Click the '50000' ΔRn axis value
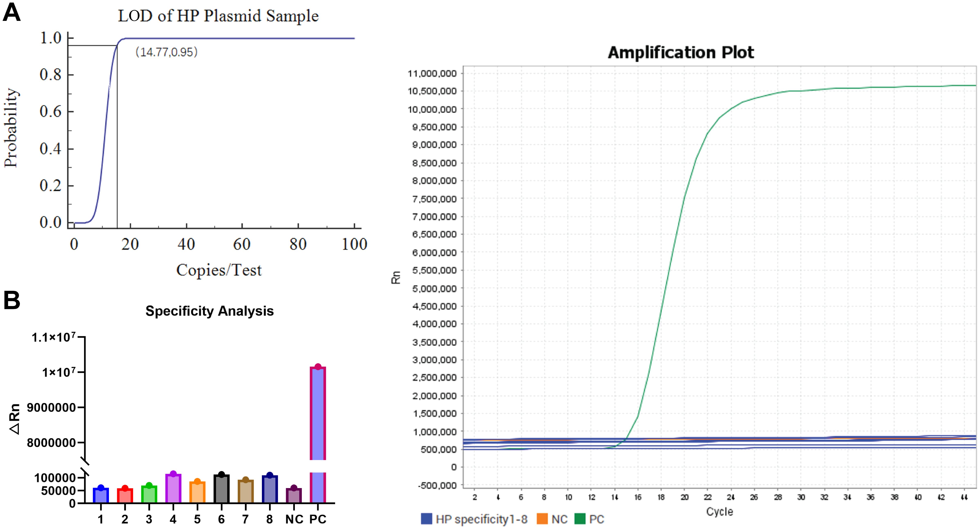 click(x=58, y=491)
